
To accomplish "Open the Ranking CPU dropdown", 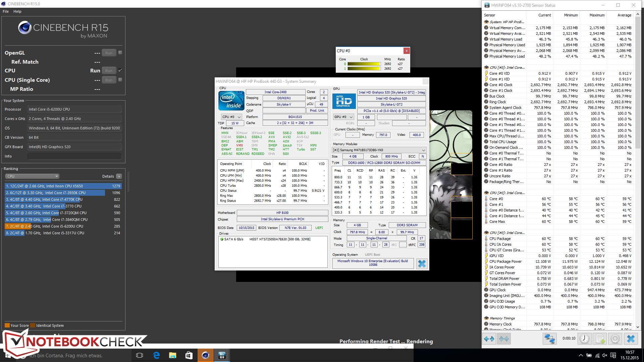I will pos(32,176).
